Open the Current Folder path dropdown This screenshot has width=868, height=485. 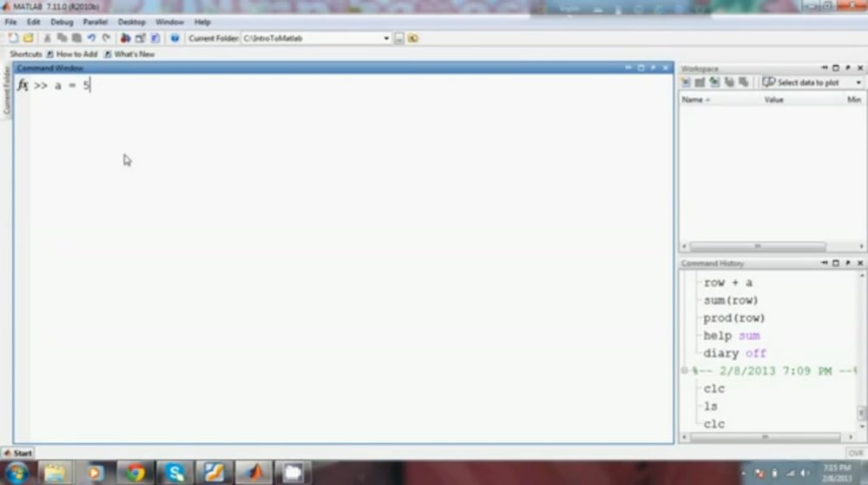(x=386, y=38)
